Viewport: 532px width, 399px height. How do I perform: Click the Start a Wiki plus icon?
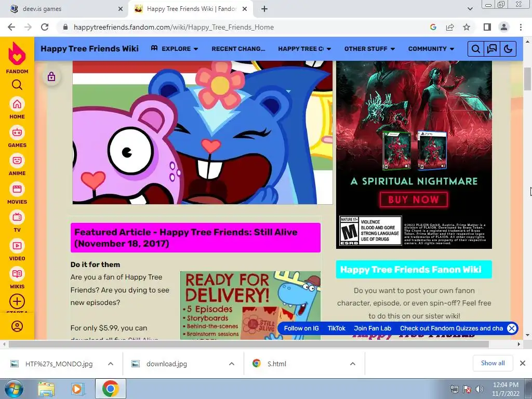[17, 301]
